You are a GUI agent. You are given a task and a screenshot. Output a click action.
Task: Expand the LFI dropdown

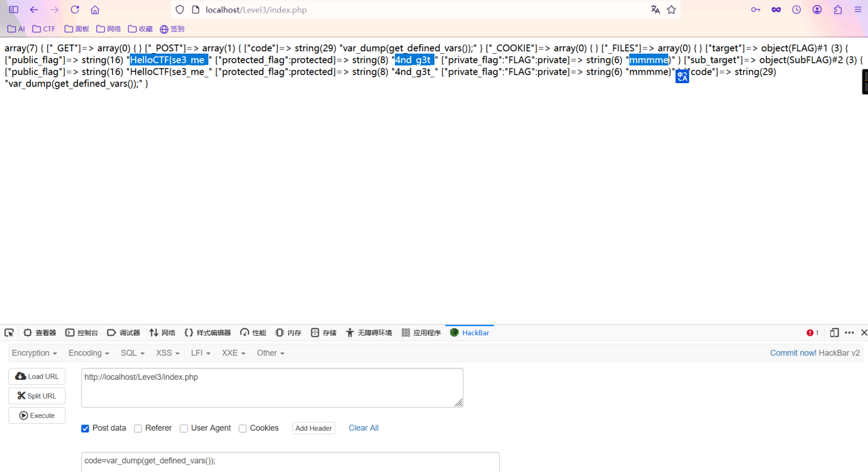(201, 353)
